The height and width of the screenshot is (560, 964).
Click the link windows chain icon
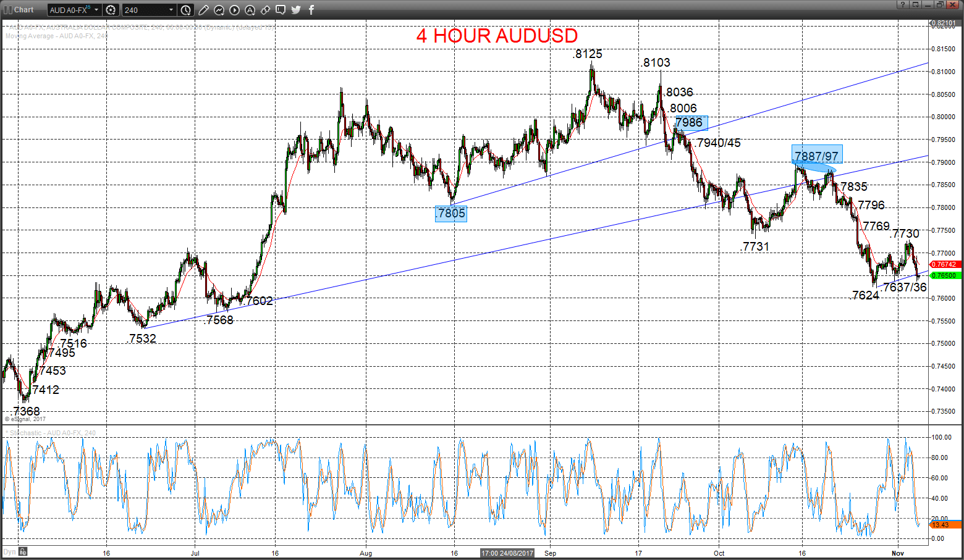(265, 10)
